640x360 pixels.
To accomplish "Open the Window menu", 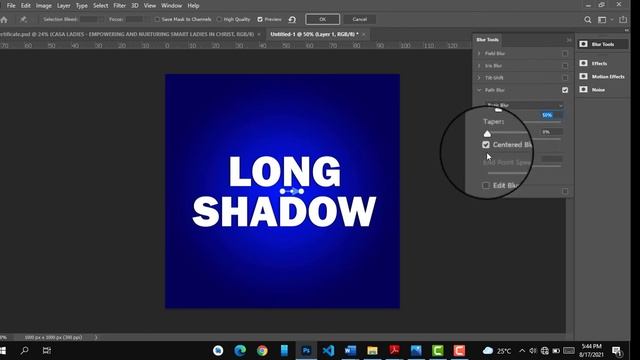I will click(171, 6).
